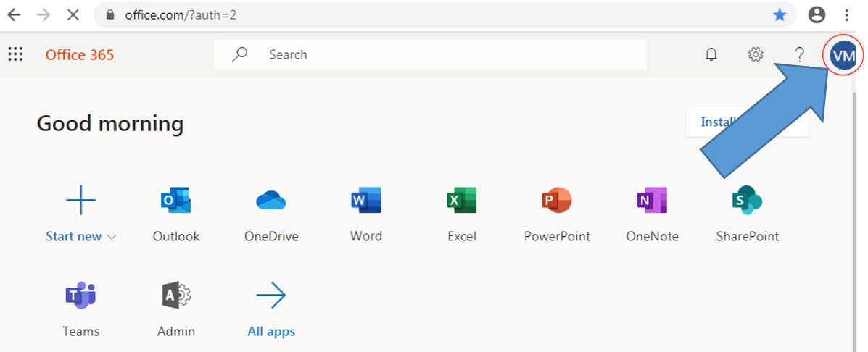868x352 pixels.
Task: Open the OneNote app
Action: (652, 201)
